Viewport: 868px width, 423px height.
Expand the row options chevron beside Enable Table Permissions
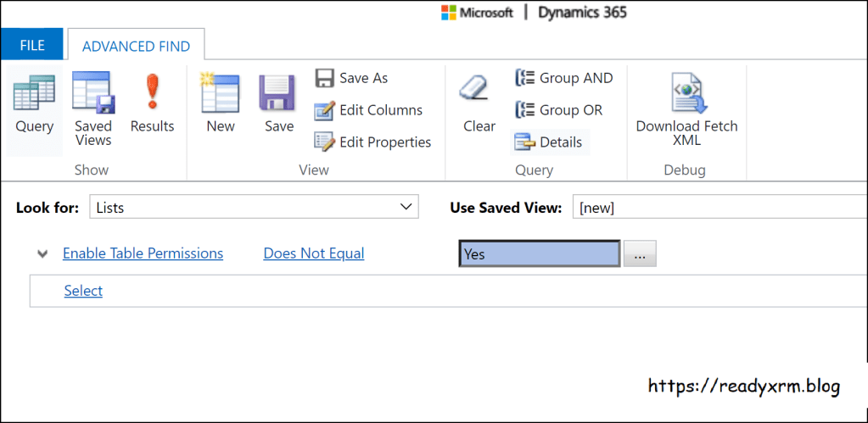click(42, 253)
